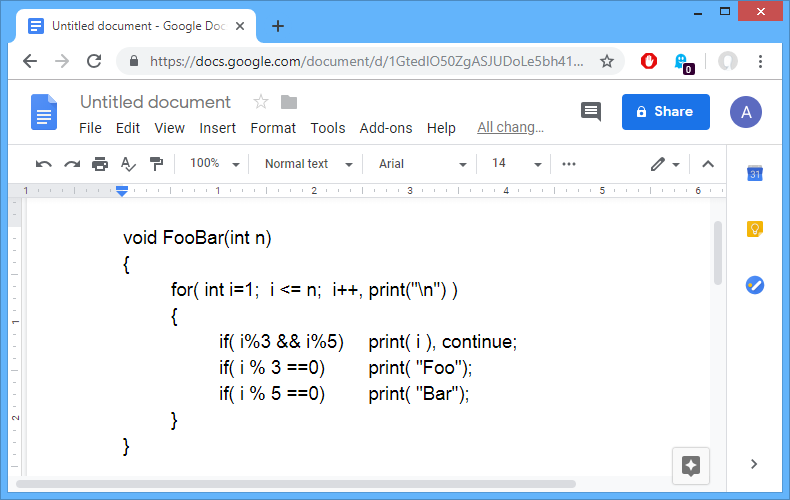This screenshot has height=500, width=790.
Task: Open the Google Calendar side panel icon
Action: point(754,173)
